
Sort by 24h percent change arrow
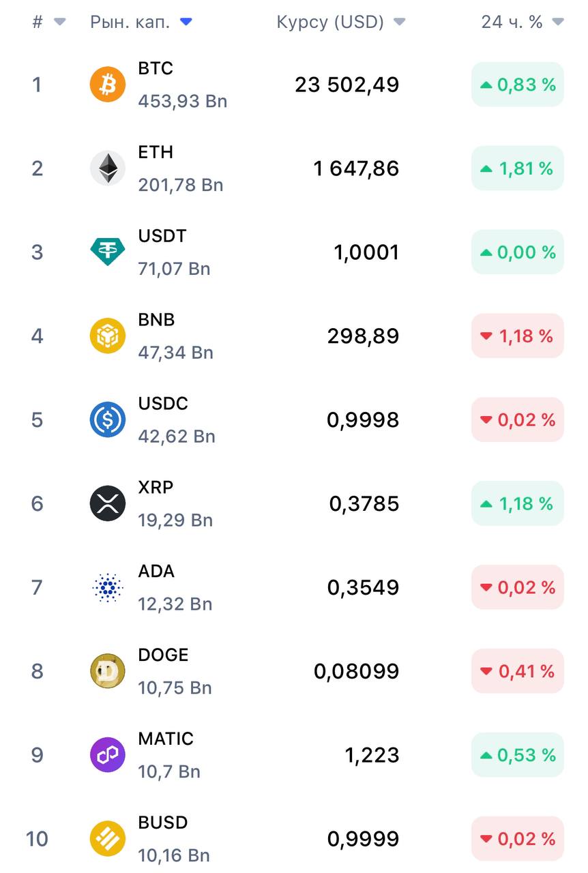click(x=558, y=23)
